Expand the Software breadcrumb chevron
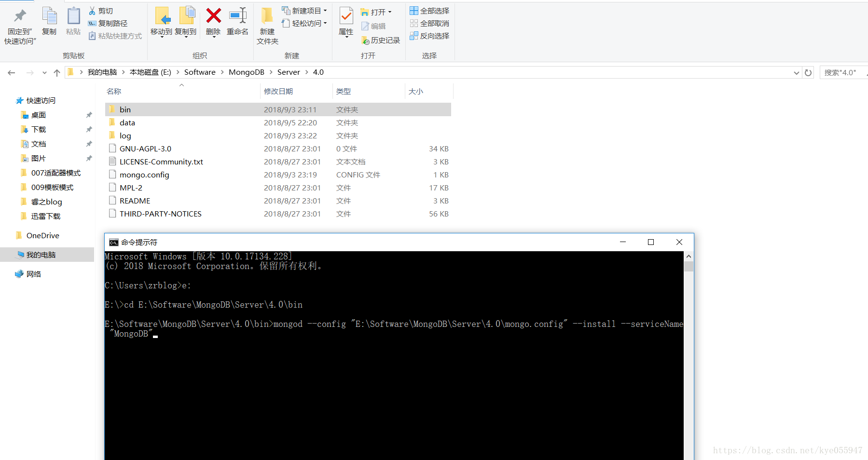Viewport: 868px width, 460px height. click(x=222, y=72)
